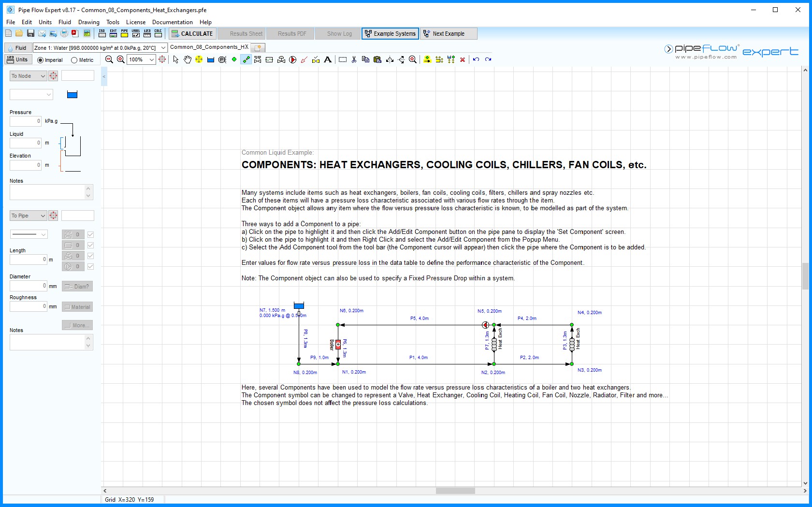Open the Fluid menu
Image resolution: width=812 pixels, height=507 pixels.
coord(65,22)
